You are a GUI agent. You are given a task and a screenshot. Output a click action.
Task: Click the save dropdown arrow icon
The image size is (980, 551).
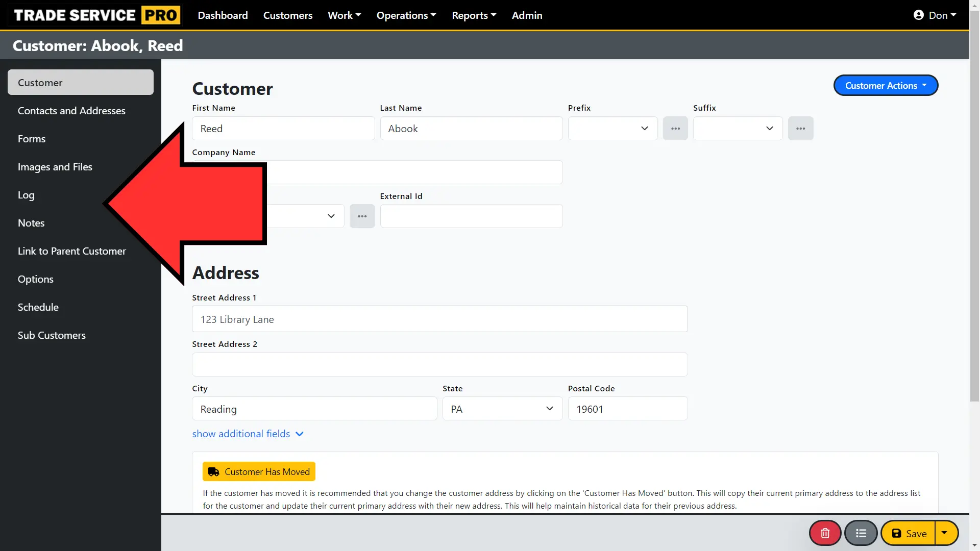click(946, 533)
